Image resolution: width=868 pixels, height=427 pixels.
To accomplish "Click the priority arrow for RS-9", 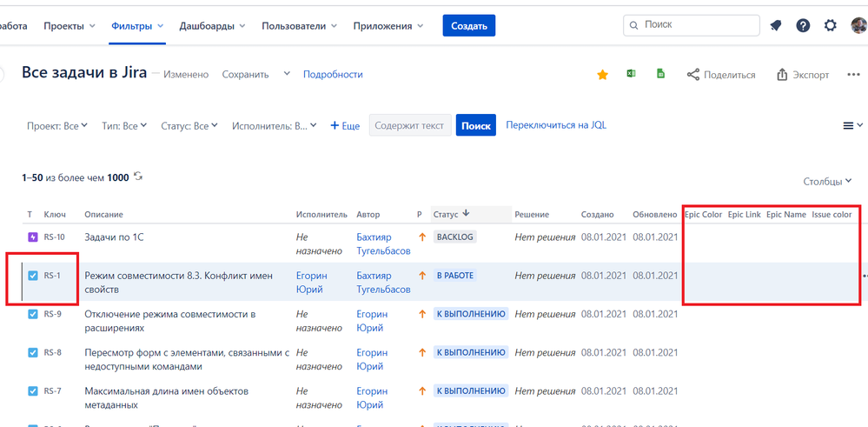I will tap(421, 314).
